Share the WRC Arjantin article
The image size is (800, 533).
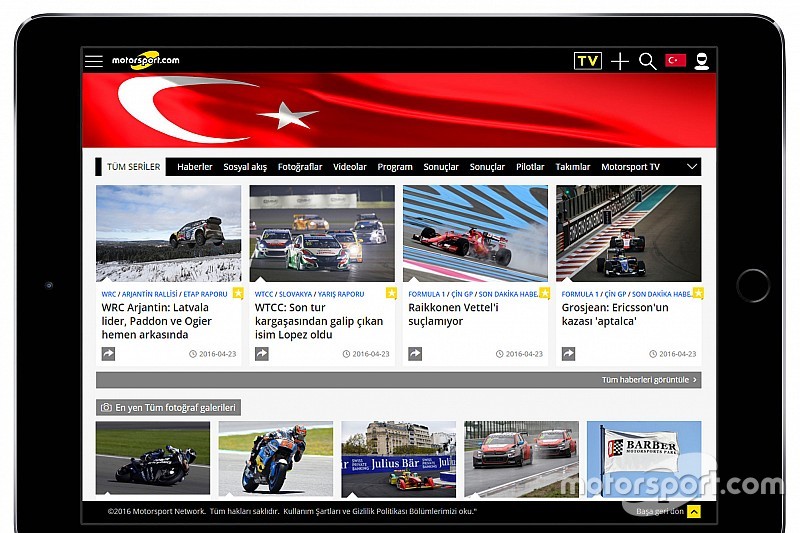(x=108, y=353)
